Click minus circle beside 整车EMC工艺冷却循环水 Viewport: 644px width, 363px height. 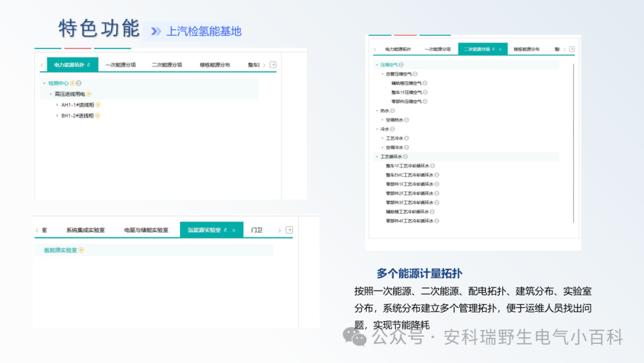[x=436, y=175]
